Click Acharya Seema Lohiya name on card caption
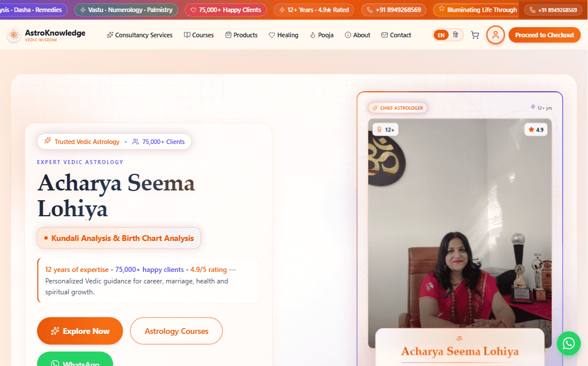 pos(460,352)
